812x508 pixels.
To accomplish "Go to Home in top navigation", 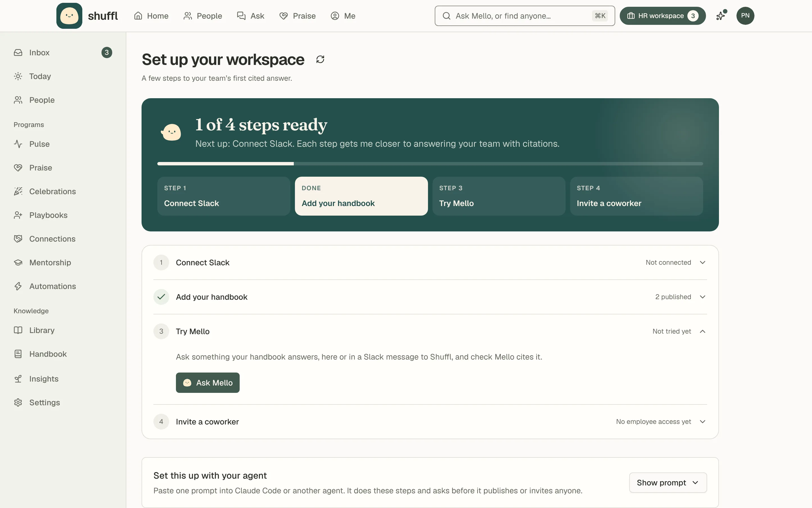I will pyautogui.click(x=151, y=16).
